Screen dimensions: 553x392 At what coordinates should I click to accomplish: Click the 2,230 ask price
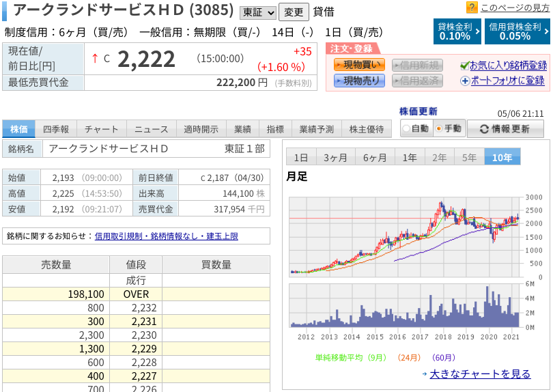tap(144, 335)
